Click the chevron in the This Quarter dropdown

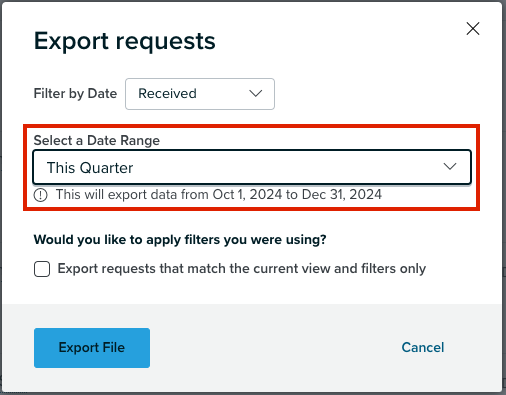click(x=450, y=166)
